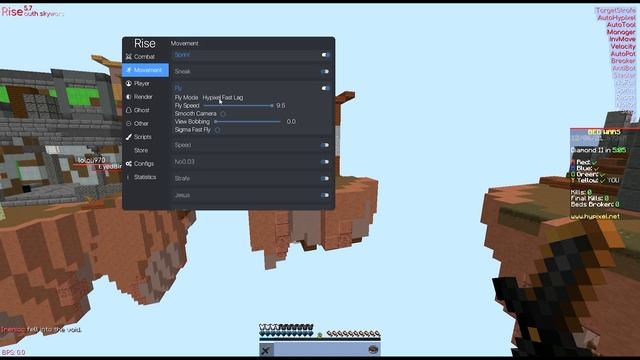Enable the Sneak module toggle
The image size is (640, 360).
(x=325, y=71)
